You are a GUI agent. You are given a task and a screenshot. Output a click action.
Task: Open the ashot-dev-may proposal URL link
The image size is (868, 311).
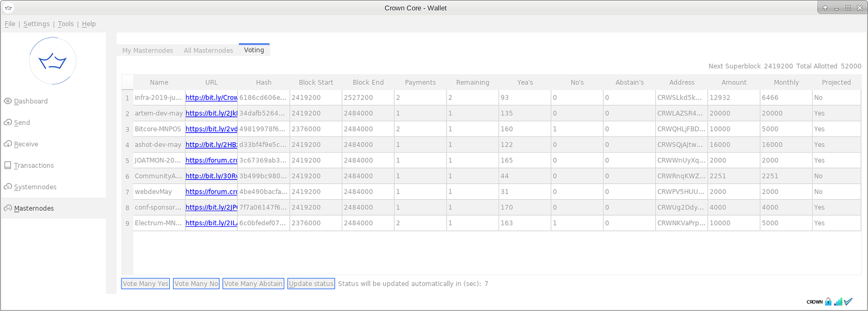pyautogui.click(x=212, y=145)
